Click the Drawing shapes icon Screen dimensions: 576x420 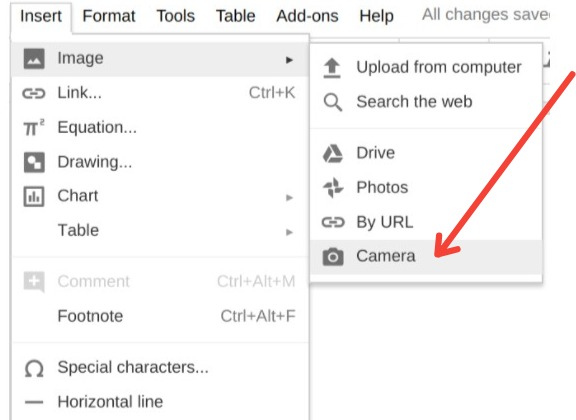pyautogui.click(x=34, y=162)
